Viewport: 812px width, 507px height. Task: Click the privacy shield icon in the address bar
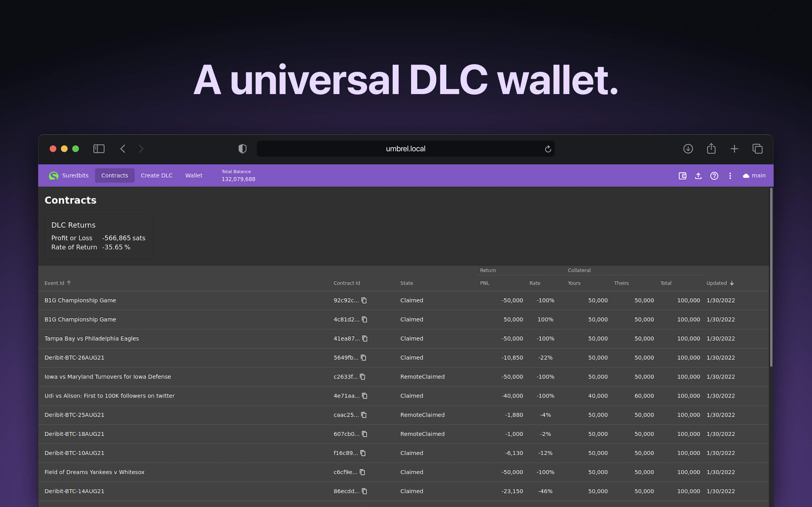pyautogui.click(x=242, y=148)
